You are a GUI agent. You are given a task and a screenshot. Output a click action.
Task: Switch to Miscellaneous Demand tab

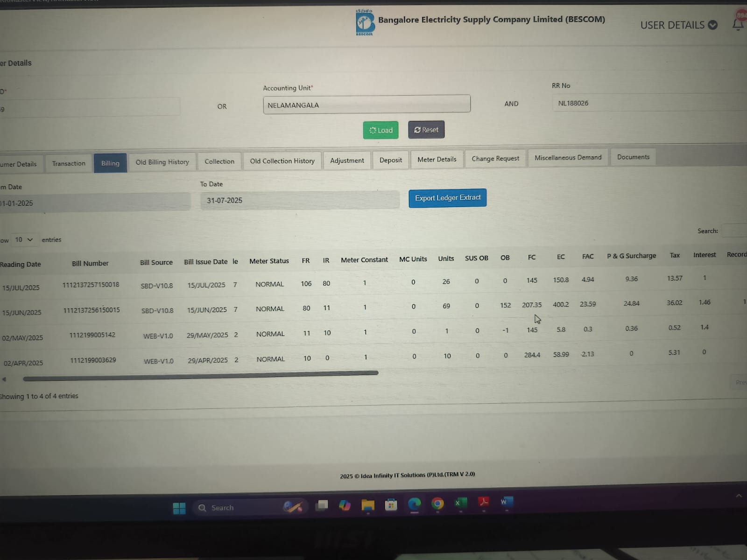(568, 158)
